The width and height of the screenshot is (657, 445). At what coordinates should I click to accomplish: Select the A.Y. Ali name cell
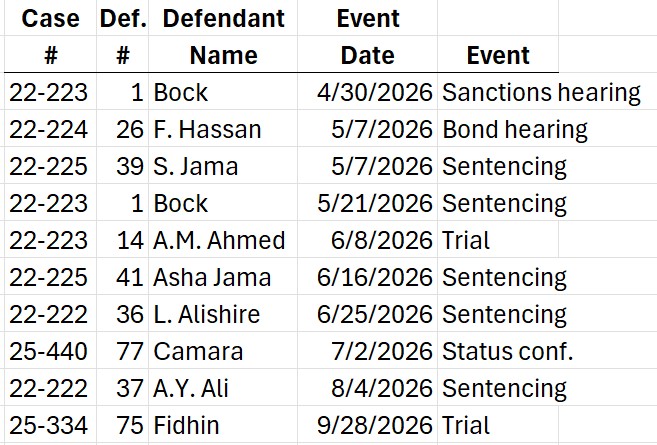click(x=191, y=389)
